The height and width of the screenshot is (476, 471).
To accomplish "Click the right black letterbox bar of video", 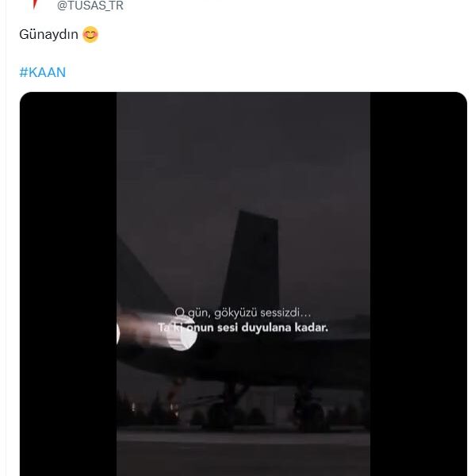I will tap(419, 284).
